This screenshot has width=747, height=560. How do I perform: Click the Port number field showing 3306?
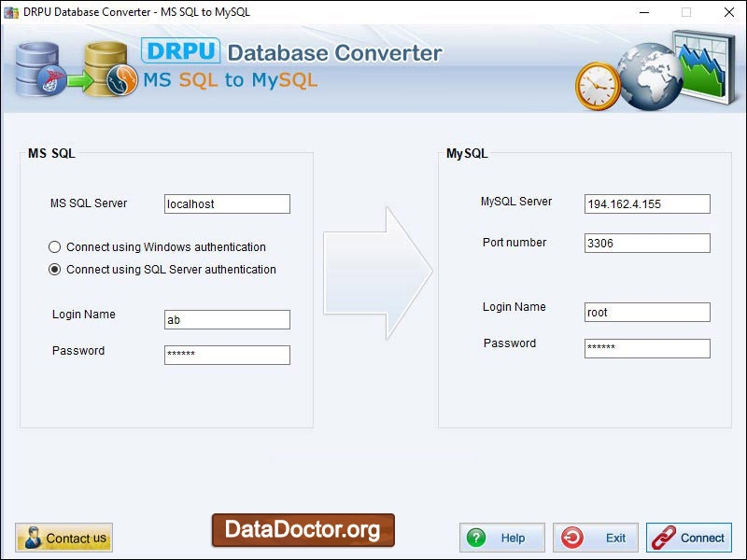647,243
